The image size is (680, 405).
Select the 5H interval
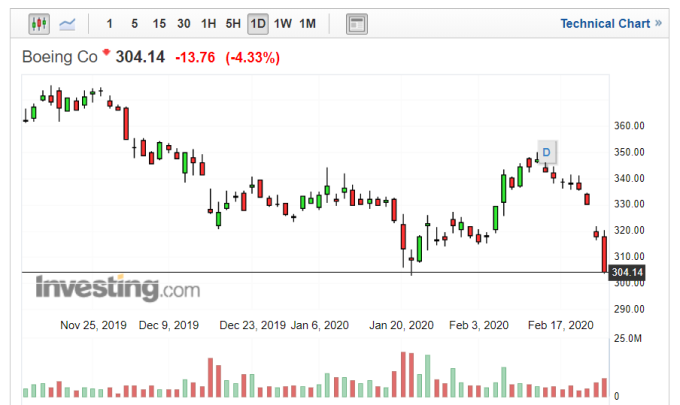pos(233,24)
